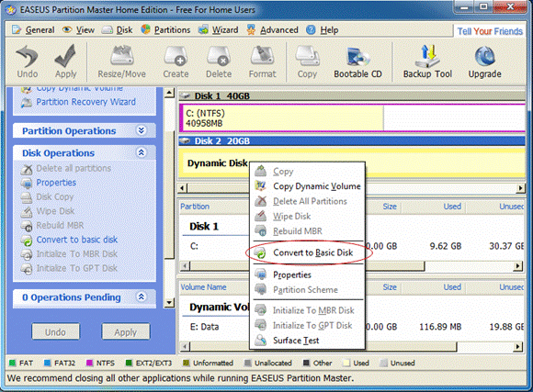This screenshot has width=533, height=392.
Task: Collapse the Operations Pending panel
Action: 142,297
